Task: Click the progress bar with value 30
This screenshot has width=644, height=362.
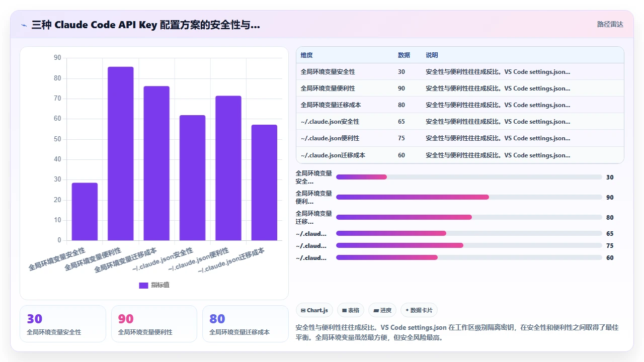Action: tap(469, 177)
